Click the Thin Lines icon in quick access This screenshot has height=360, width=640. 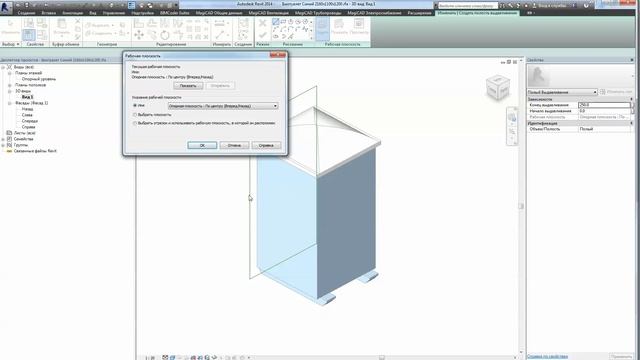(131, 5)
